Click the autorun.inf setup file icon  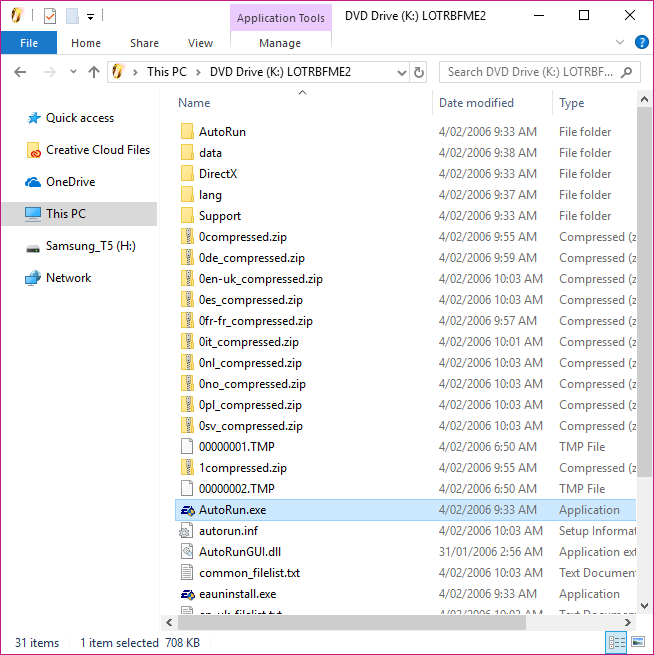(x=186, y=531)
